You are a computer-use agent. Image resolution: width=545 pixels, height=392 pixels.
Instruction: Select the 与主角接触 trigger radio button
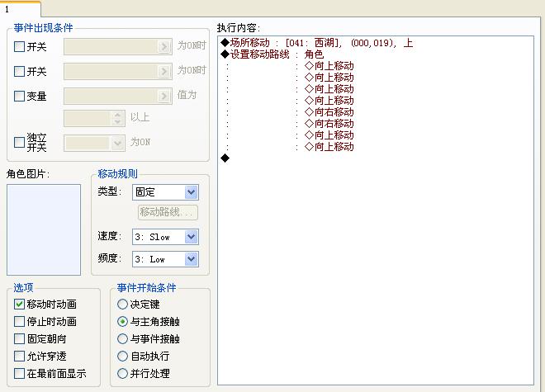[x=122, y=322]
